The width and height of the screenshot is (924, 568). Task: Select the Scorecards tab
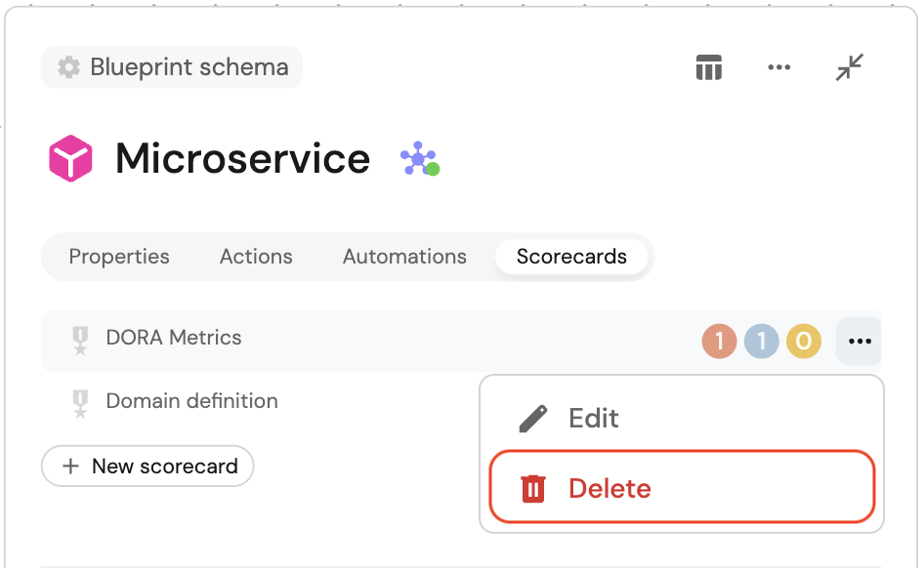pyautogui.click(x=571, y=257)
